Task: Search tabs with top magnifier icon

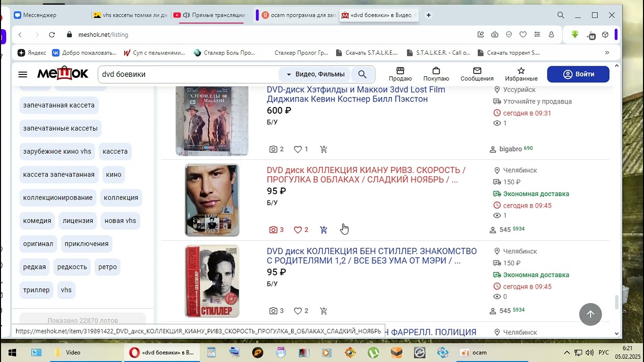Action: 561,15
